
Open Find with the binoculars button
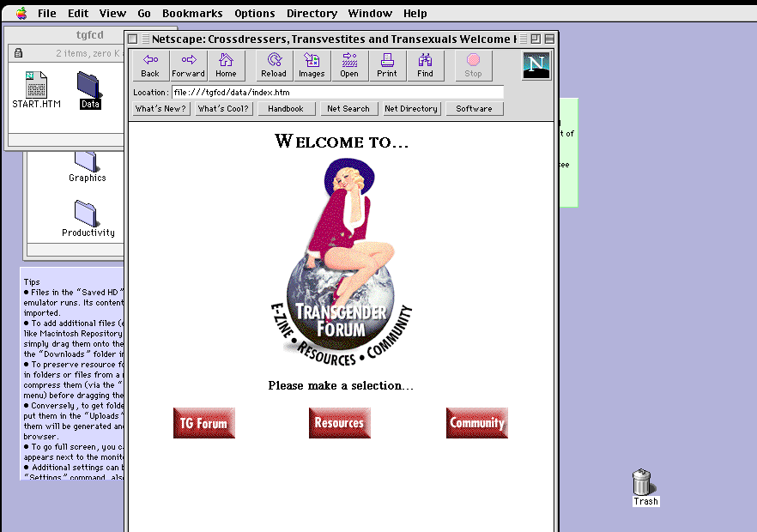(x=426, y=66)
